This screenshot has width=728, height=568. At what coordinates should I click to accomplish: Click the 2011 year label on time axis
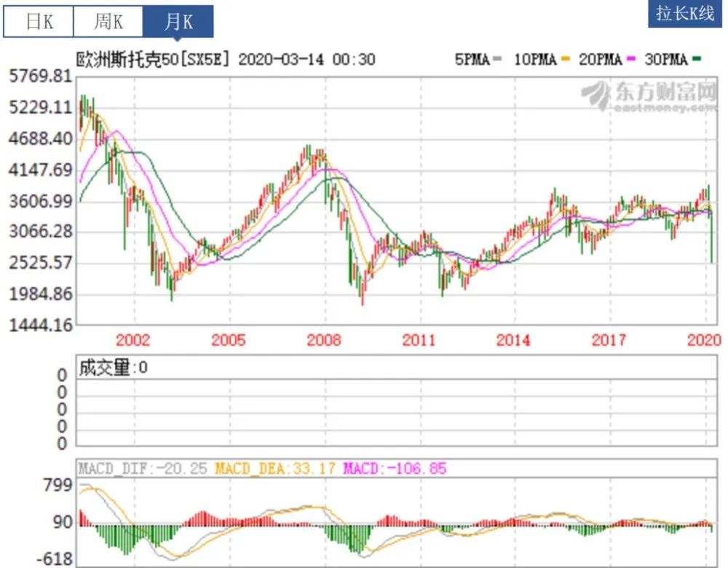[x=419, y=340]
